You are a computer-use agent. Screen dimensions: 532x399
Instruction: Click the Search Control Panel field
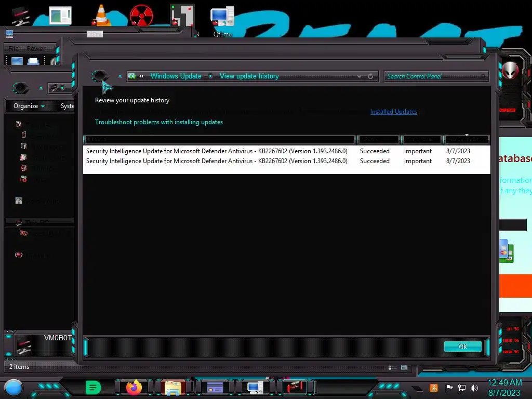[436, 76]
